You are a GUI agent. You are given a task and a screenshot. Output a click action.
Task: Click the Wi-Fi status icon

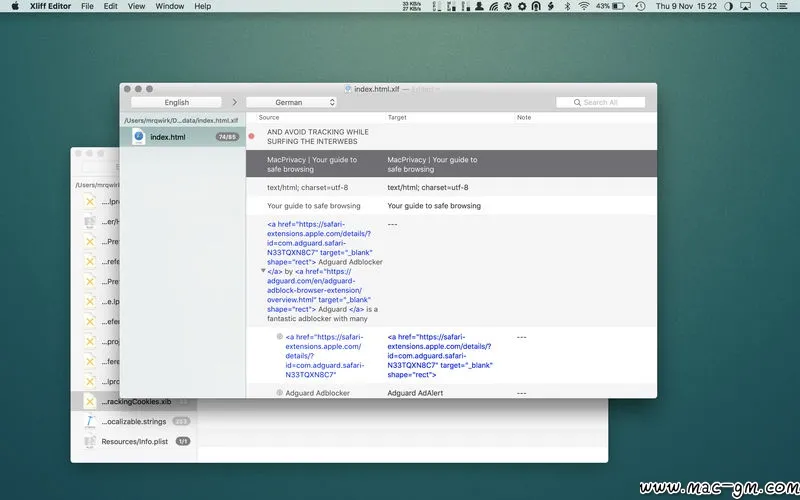584,6
